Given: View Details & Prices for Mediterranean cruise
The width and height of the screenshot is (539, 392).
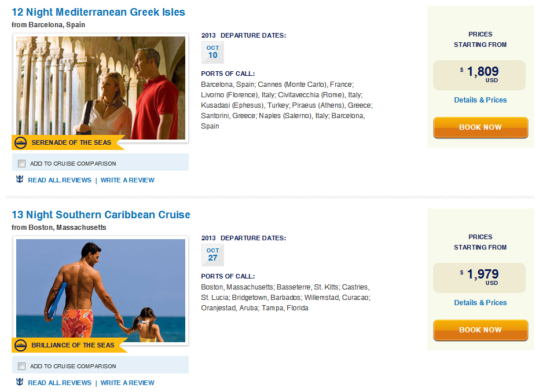Looking at the screenshot, I should coord(480,100).
